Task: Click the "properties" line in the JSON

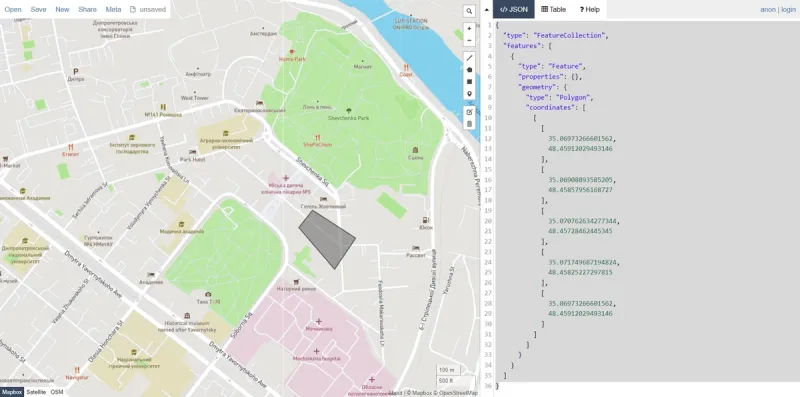Action: (x=550, y=77)
